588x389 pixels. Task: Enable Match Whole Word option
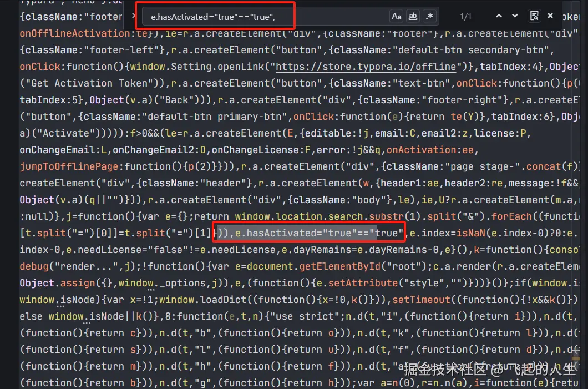click(x=413, y=16)
